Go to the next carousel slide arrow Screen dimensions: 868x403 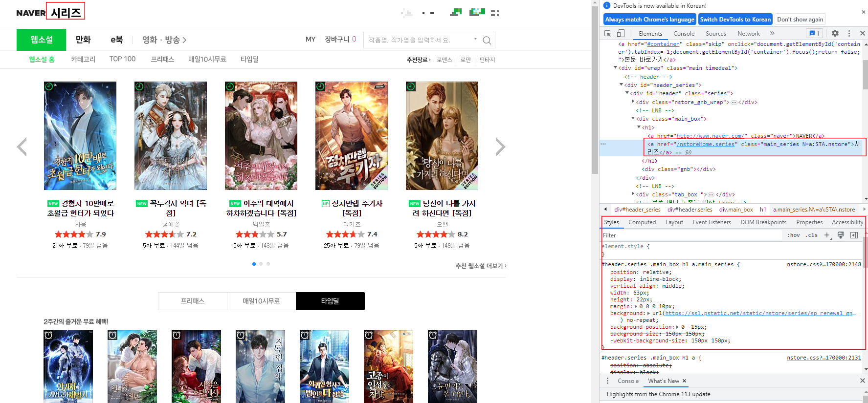pyautogui.click(x=500, y=147)
